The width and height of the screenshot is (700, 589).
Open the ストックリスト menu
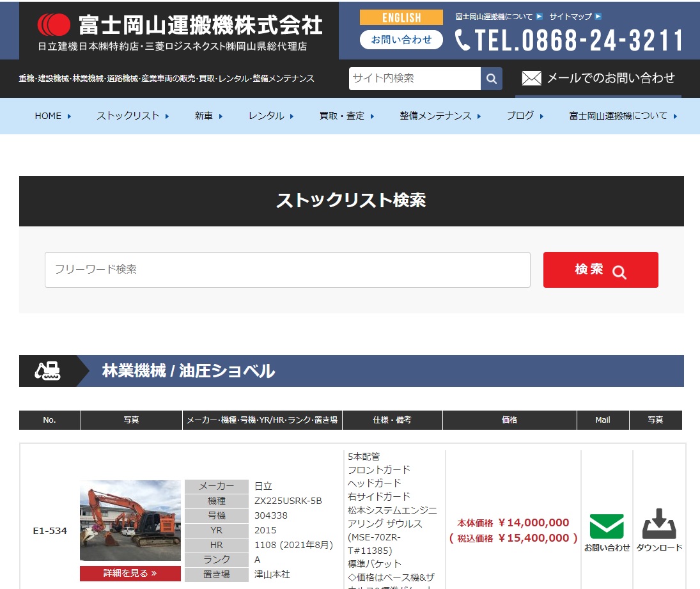[132, 116]
